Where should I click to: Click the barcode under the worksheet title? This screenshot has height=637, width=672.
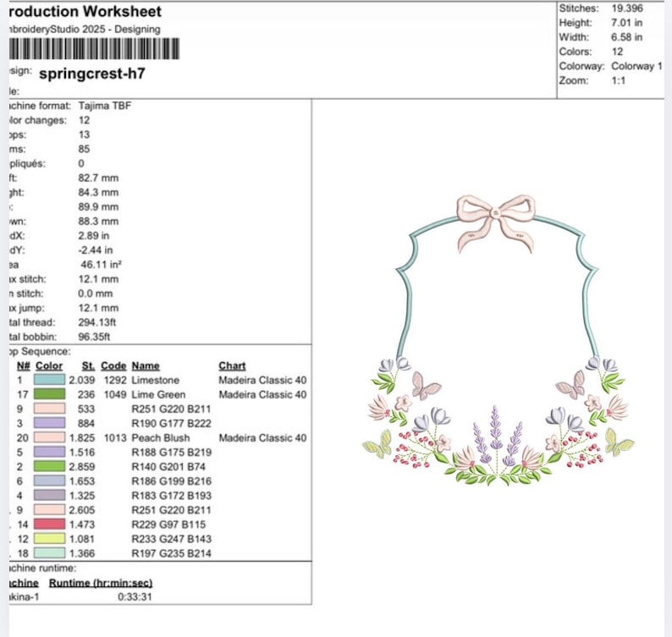[94, 48]
